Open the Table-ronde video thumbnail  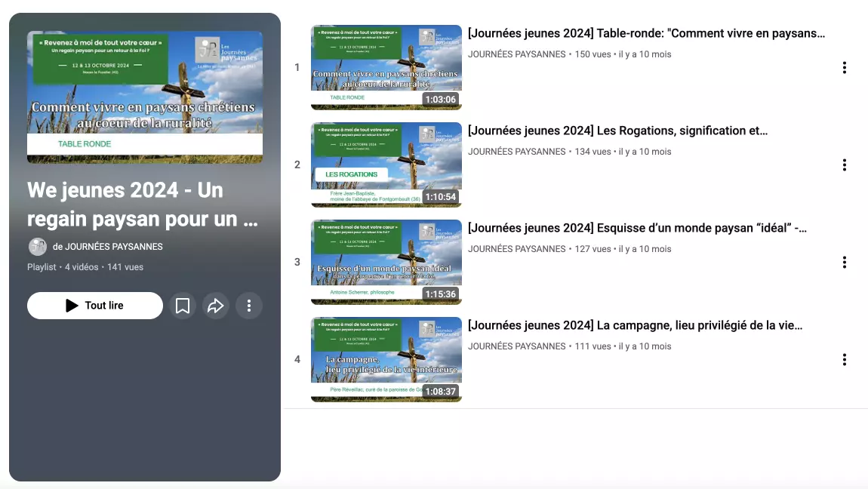click(386, 67)
